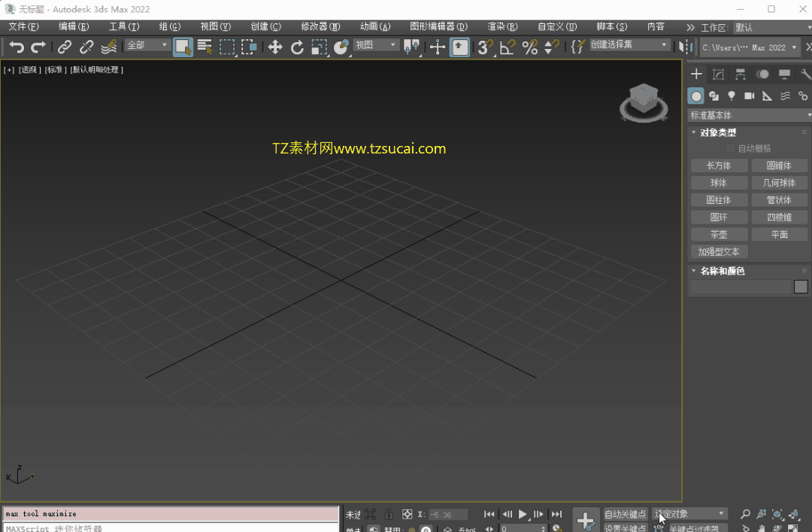The height and width of the screenshot is (532, 812).
Task: Open the Utilities wrench panel
Action: click(x=805, y=74)
